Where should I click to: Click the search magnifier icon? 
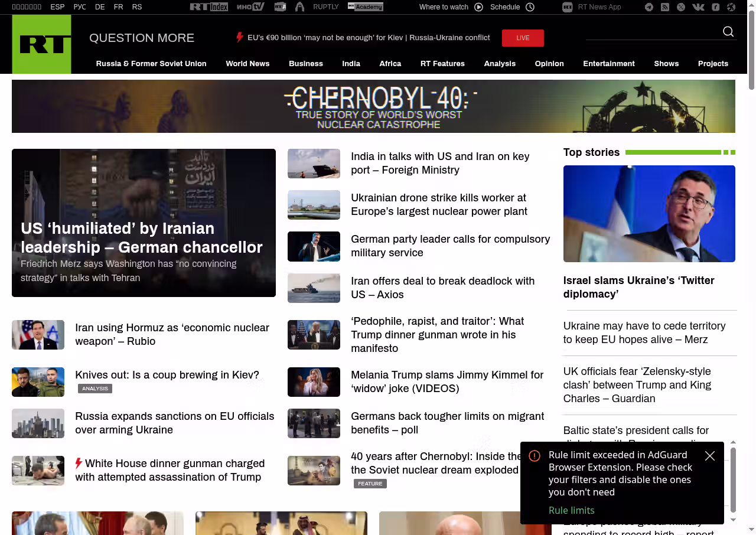coord(728,32)
